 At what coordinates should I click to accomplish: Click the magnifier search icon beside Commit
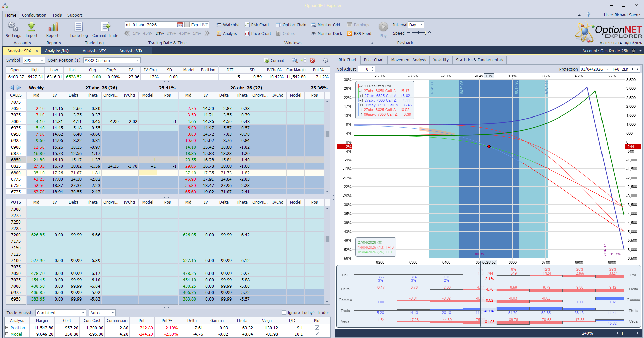pyautogui.click(x=295, y=60)
